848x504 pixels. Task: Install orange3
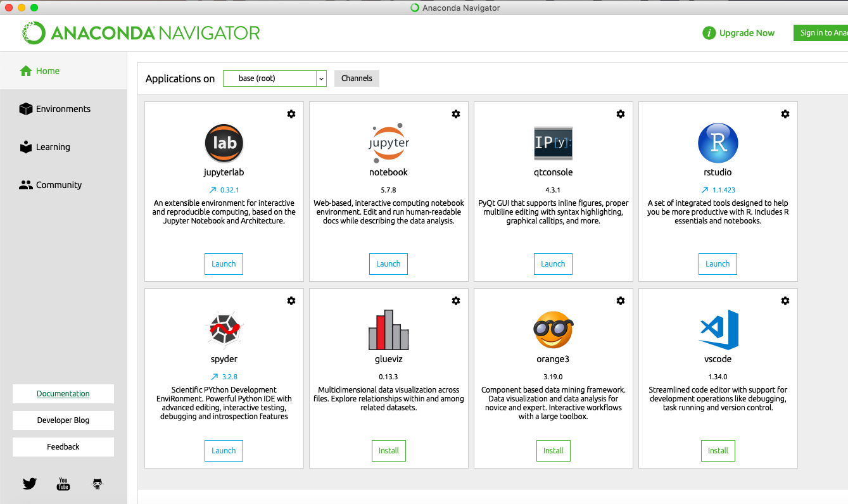tap(554, 451)
